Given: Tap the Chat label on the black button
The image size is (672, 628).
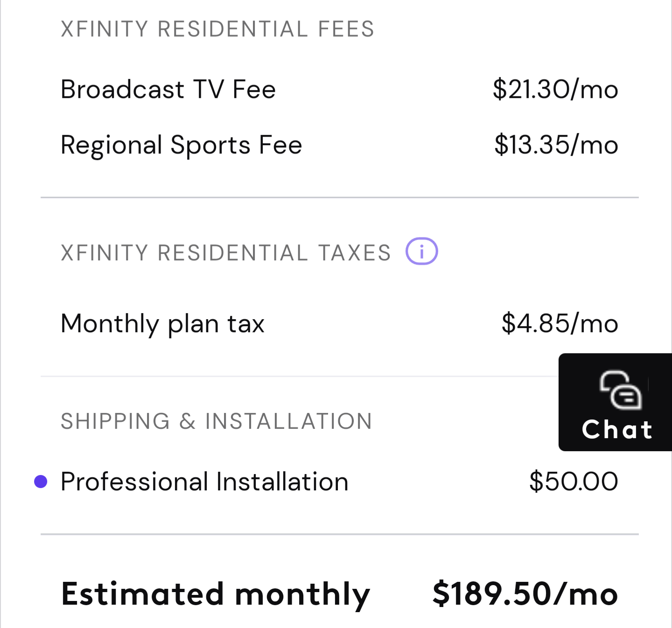Looking at the screenshot, I should coord(617,430).
